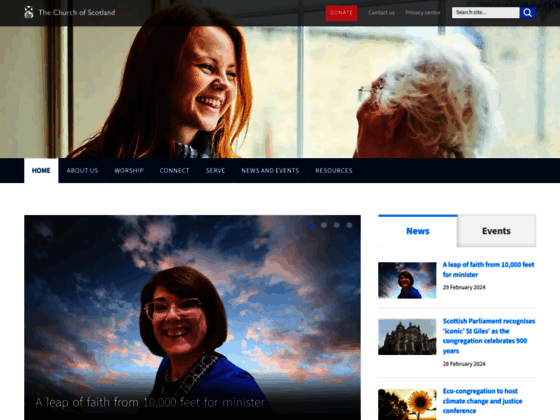Open the Scottish Parliament St Giles' news link
The height and width of the screenshot is (420, 560).
click(489, 336)
